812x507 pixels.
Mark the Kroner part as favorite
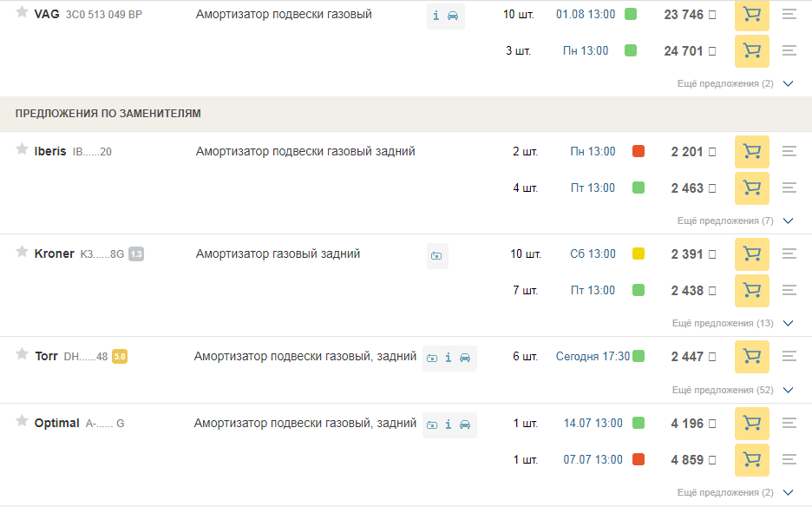22,252
